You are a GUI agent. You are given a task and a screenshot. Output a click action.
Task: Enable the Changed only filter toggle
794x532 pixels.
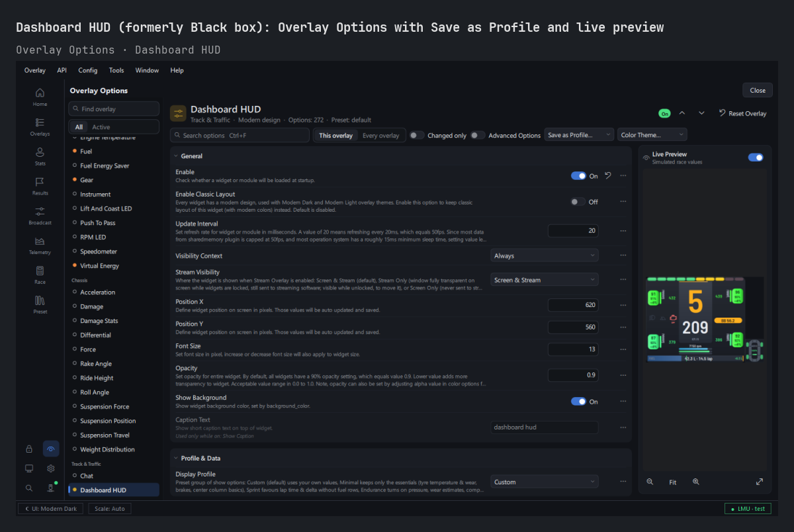click(x=416, y=135)
